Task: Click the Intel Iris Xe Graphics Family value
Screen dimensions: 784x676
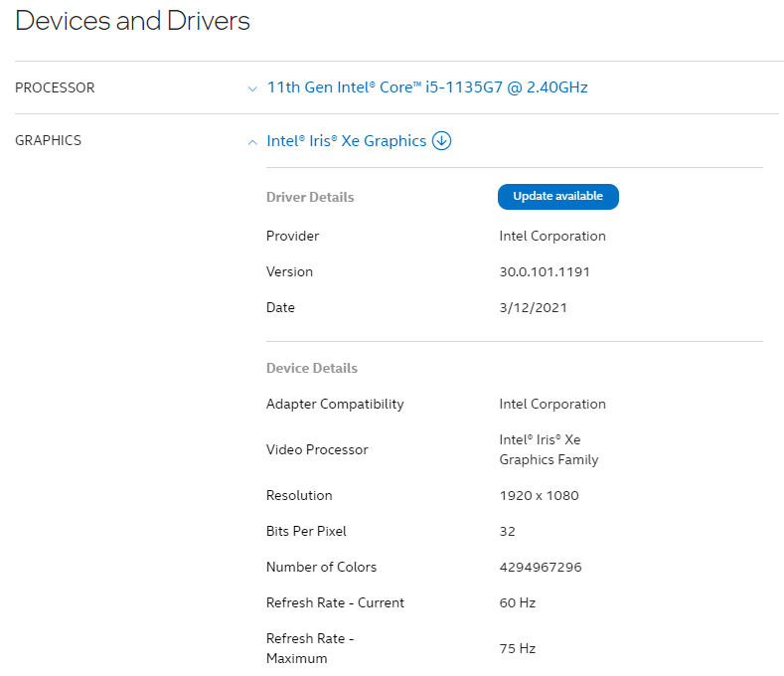Action: click(549, 449)
